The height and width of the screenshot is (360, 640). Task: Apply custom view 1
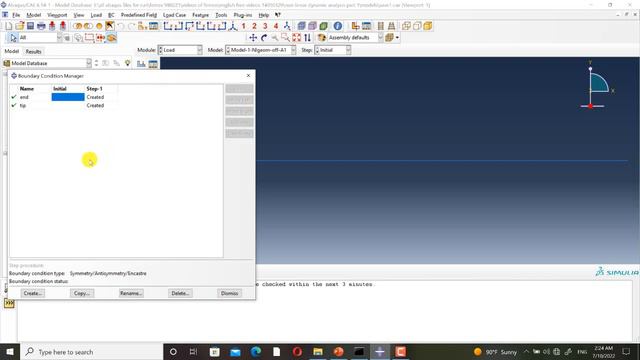(x=244, y=26)
